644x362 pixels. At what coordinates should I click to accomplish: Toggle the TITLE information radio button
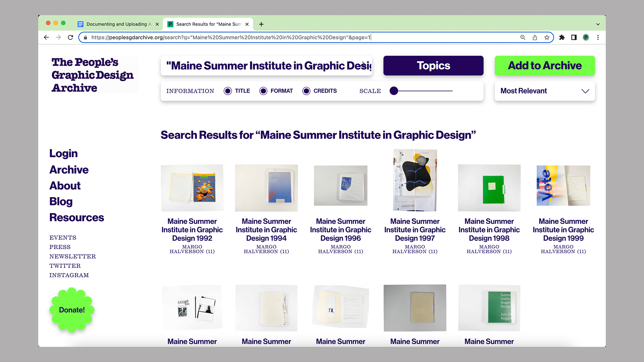click(x=228, y=91)
